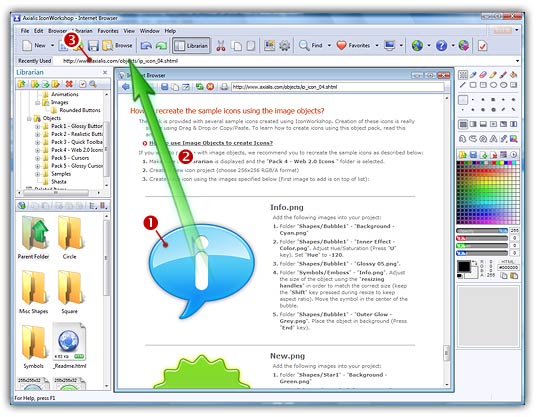Click the Internet Browser URL field
This screenshot has height=417, width=537.
(337, 87)
